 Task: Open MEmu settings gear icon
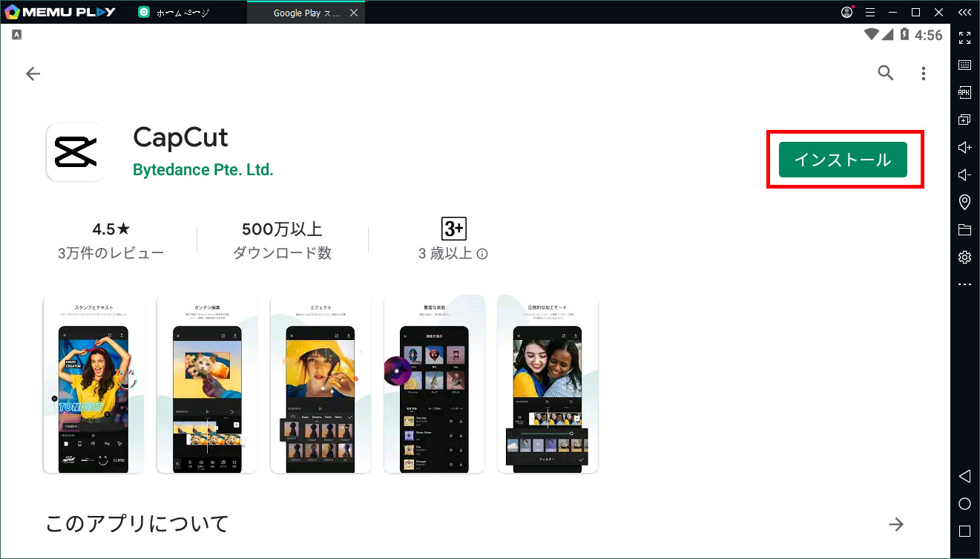pyautogui.click(x=964, y=257)
